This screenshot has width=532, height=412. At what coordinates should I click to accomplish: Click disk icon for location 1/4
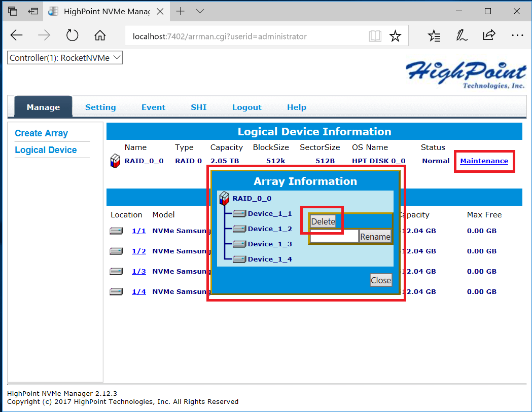point(116,291)
